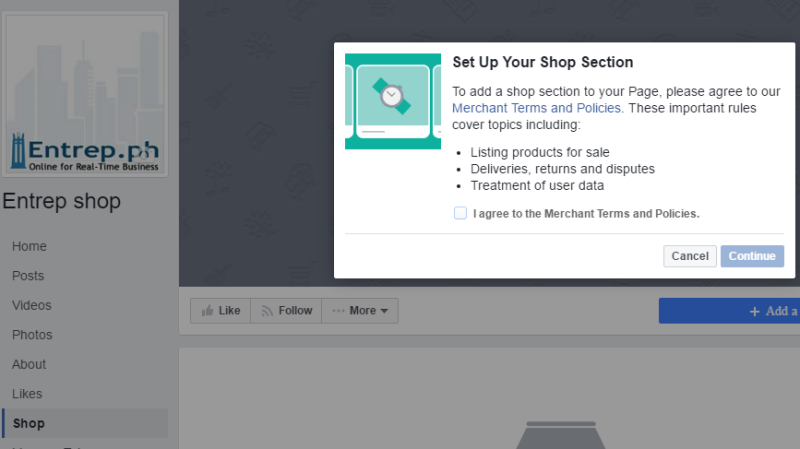Viewport: 800px width, 449px height.
Task: Open Merchant Terms and Policies link
Action: tap(536, 108)
